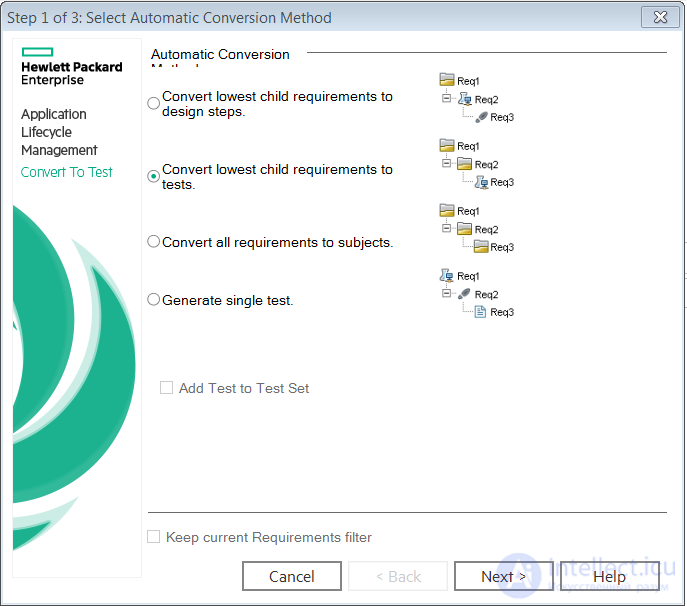This screenshot has width=687, height=606.
Task: Click Req1 folder icon in third tree
Action: pos(446,210)
